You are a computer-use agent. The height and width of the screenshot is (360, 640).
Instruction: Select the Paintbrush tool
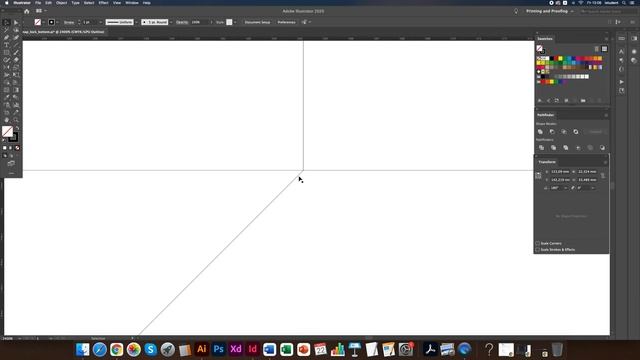[16, 52]
